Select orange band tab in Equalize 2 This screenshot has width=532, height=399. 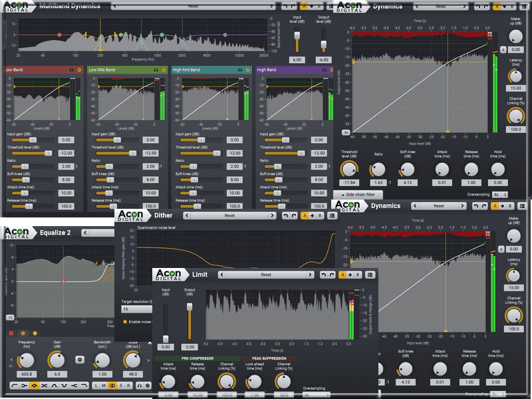pyautogui.click(x=23, y=334)
